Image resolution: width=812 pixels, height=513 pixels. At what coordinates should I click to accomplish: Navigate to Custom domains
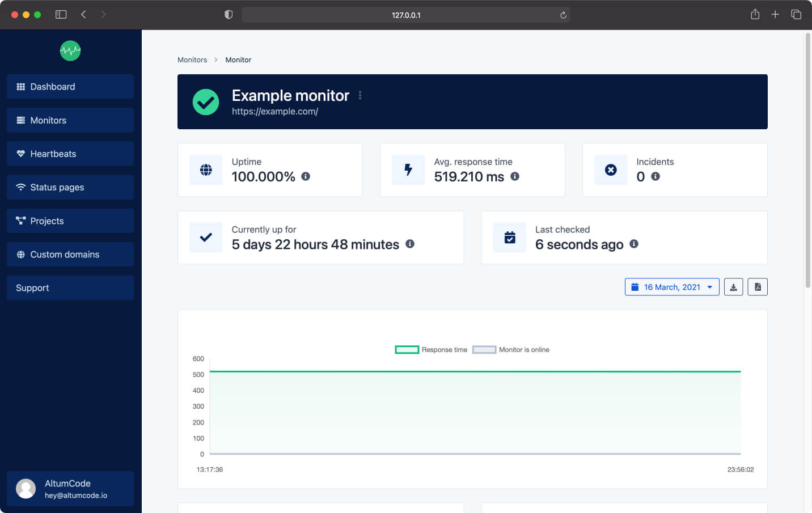click(x=70, y=255)
